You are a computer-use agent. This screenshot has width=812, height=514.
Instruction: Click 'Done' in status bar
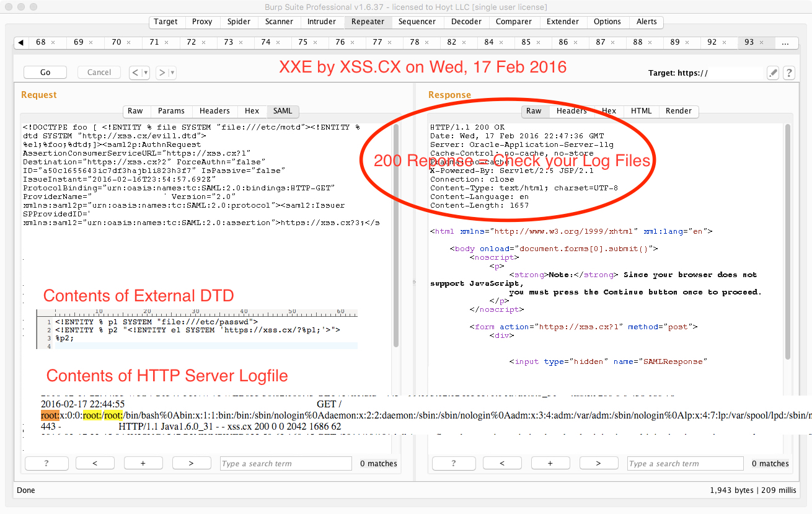click(x=26, y=490)
